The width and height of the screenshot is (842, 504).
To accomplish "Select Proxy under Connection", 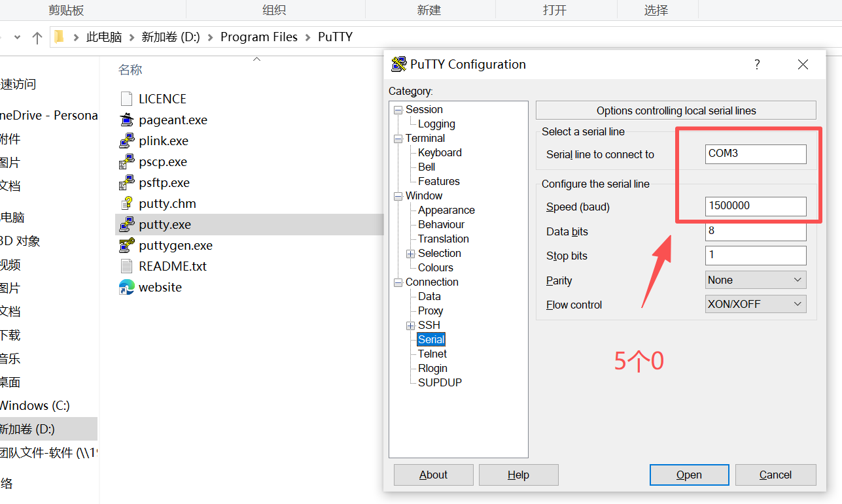I will [430, 311].
